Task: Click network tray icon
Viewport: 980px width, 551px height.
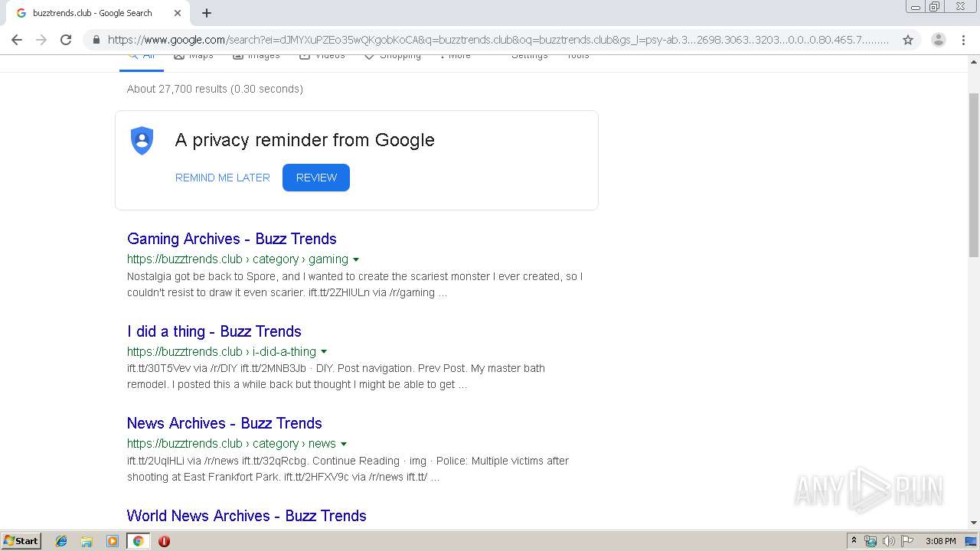Action: click(871, 541)
